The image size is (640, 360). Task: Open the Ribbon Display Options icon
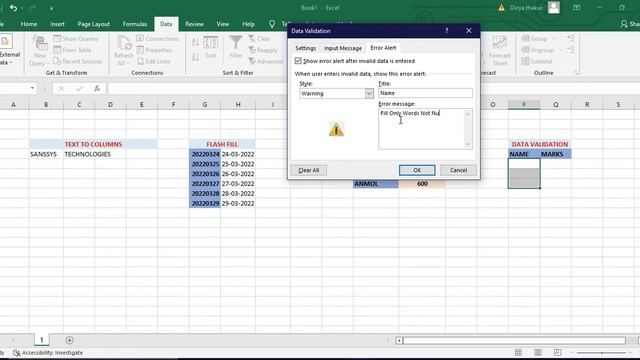576,7
